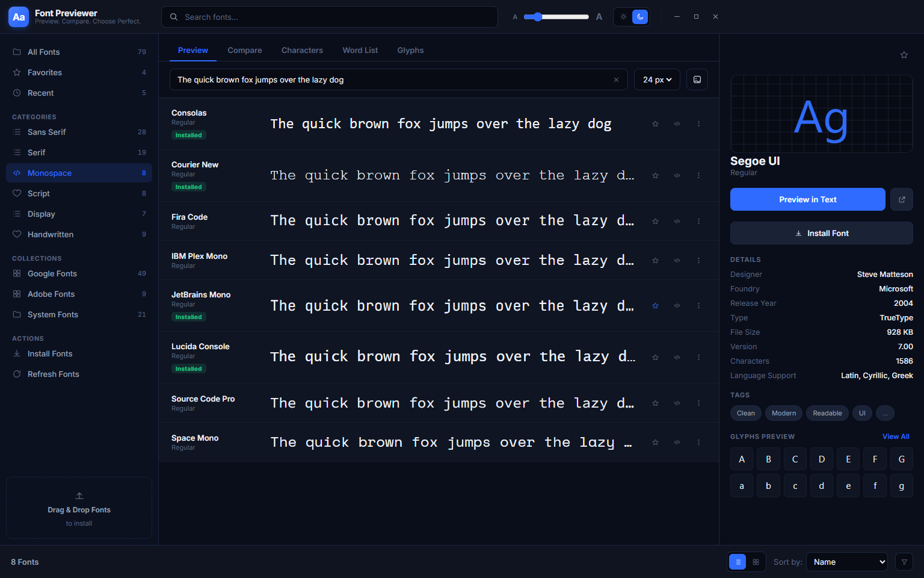The width and height of the screenshot is (924, 578).
Task: Clear the preview sample text with the X
Action: [616, 79]
